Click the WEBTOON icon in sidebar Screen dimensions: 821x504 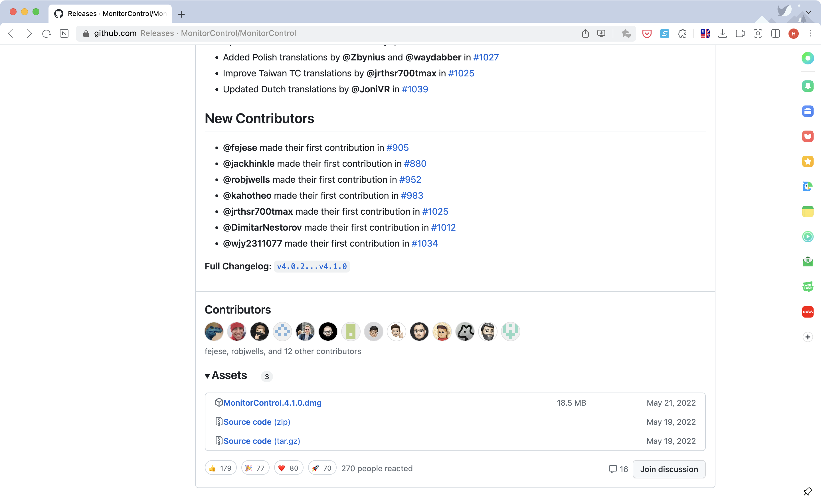click(807, 287)
